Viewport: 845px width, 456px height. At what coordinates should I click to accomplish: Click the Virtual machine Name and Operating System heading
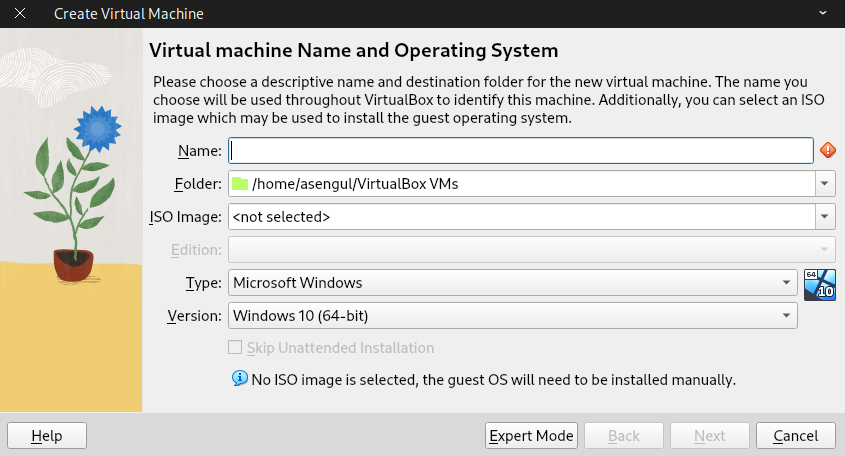(354, 50)
